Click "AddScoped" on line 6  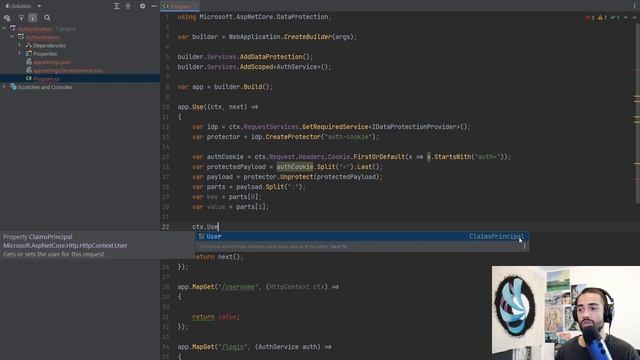tap(256, 67)
